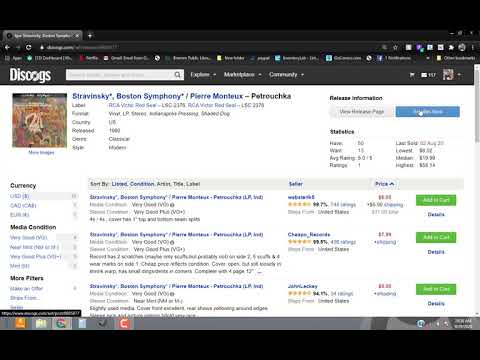480x360 pixels.
Task: Open the Explore dropdown menu
Action: pyautogui.click(x=203, y=75)
